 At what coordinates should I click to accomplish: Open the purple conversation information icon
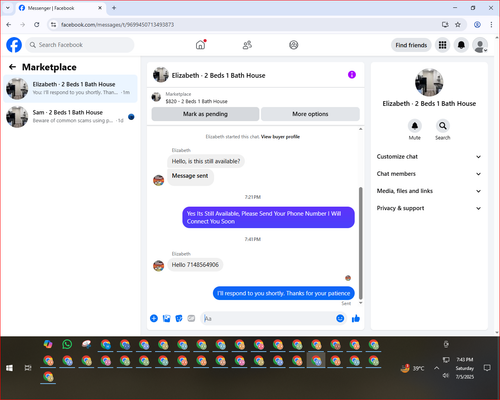click(352, 75)
